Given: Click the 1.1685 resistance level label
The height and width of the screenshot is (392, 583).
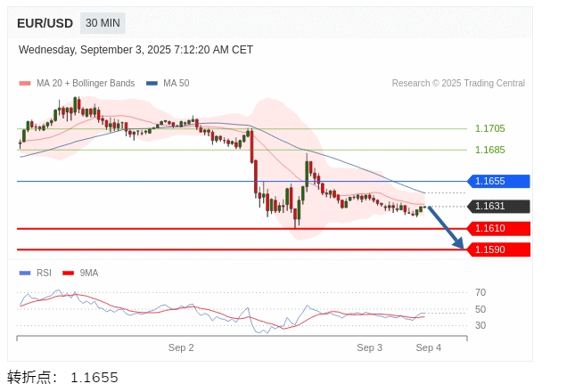Looking at the screenshot, I should click(489, 150).
